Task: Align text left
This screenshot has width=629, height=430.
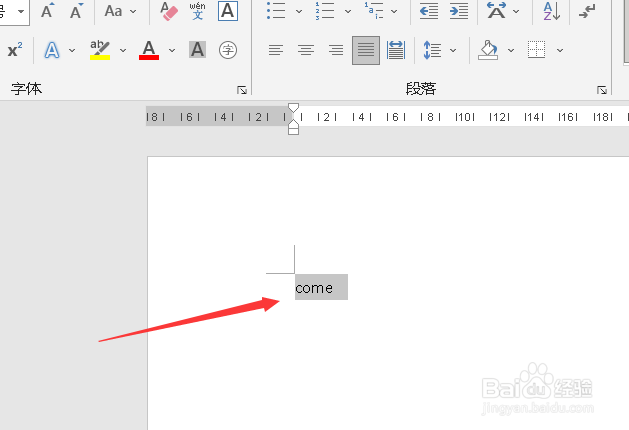Action: [276, 50]
